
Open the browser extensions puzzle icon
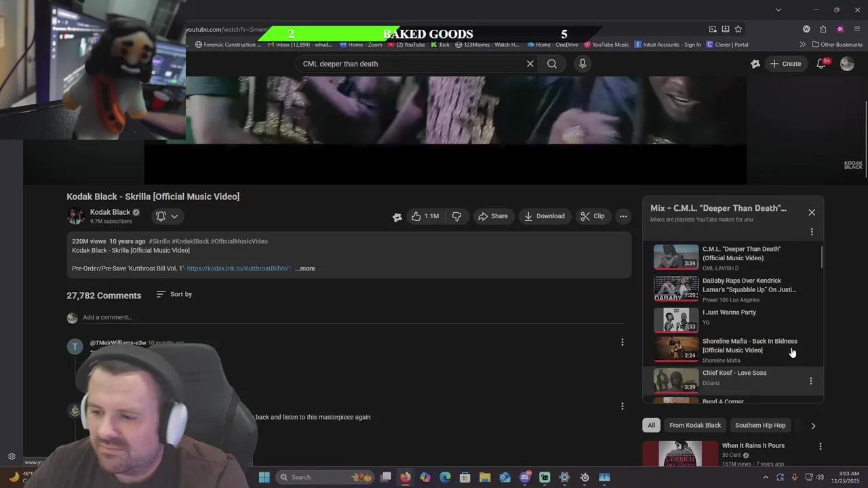coord(823,29)
